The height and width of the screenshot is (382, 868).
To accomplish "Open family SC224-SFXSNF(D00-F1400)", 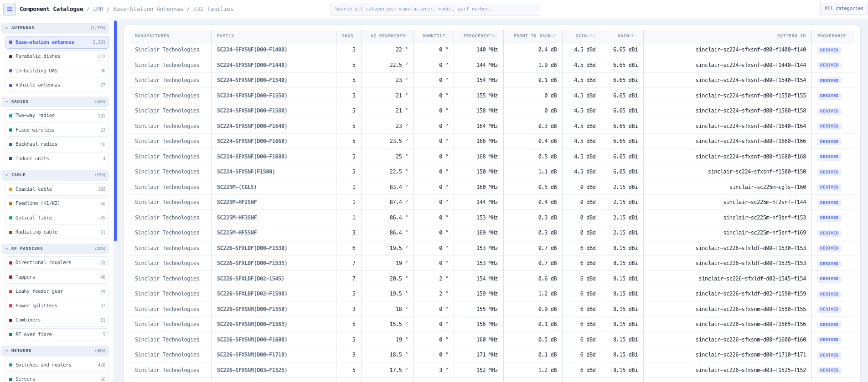I will 252,50.
